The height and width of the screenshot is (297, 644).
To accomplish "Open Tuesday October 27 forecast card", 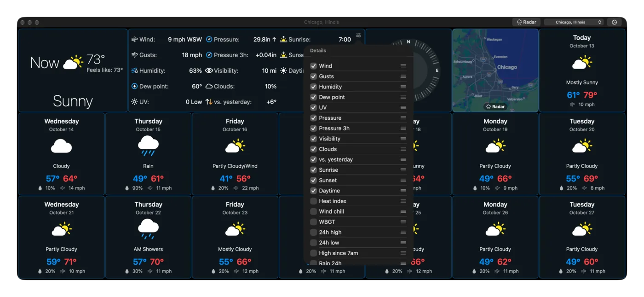I will pos(582,237).
